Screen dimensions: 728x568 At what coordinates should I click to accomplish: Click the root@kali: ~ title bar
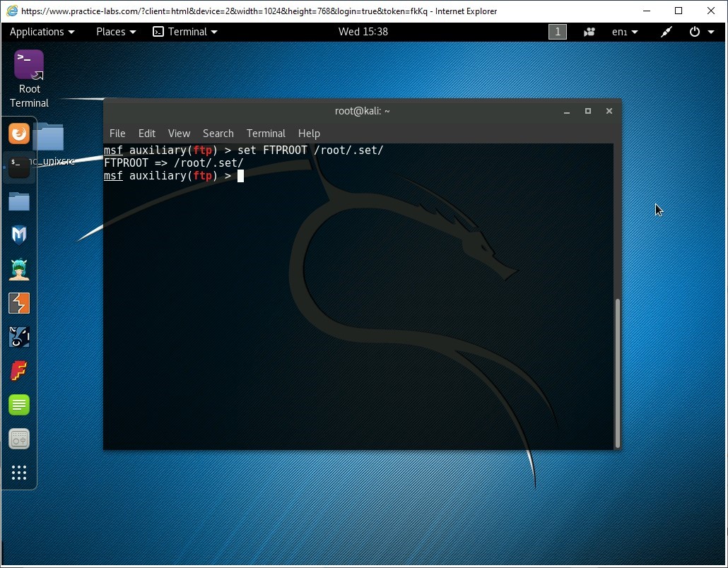[x=362, y=111]
